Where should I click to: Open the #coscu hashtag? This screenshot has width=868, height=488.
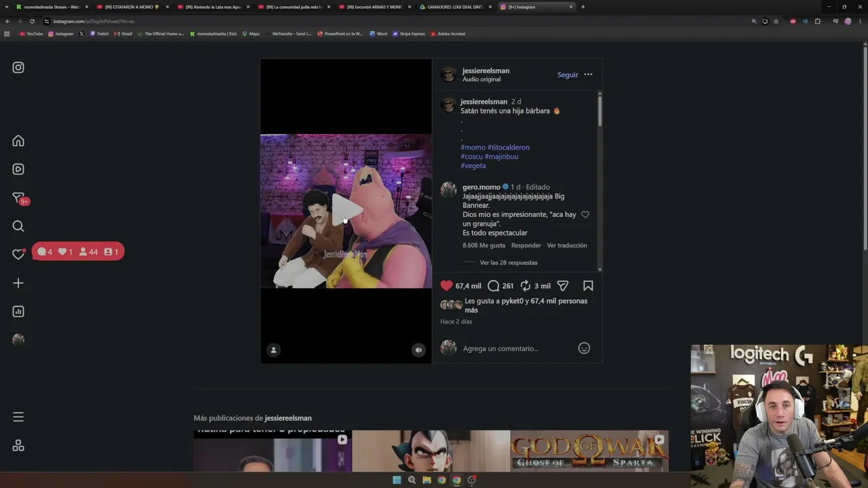[x=471, y=157]
